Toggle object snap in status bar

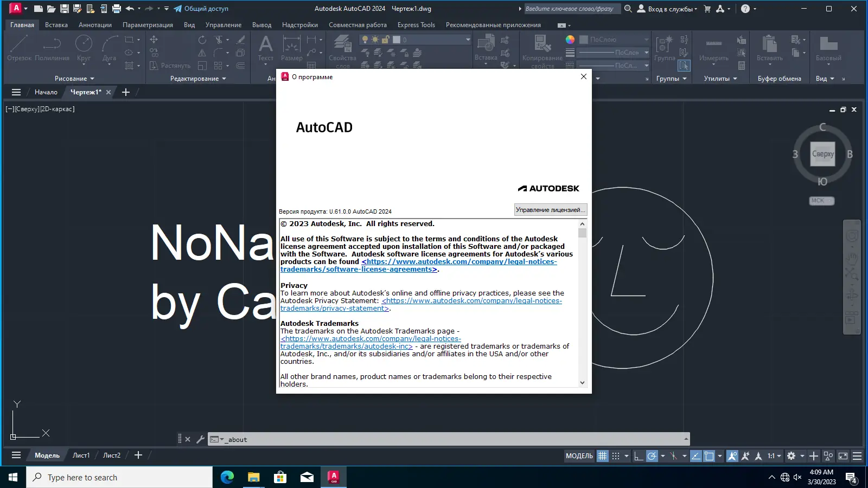[709, 456]
